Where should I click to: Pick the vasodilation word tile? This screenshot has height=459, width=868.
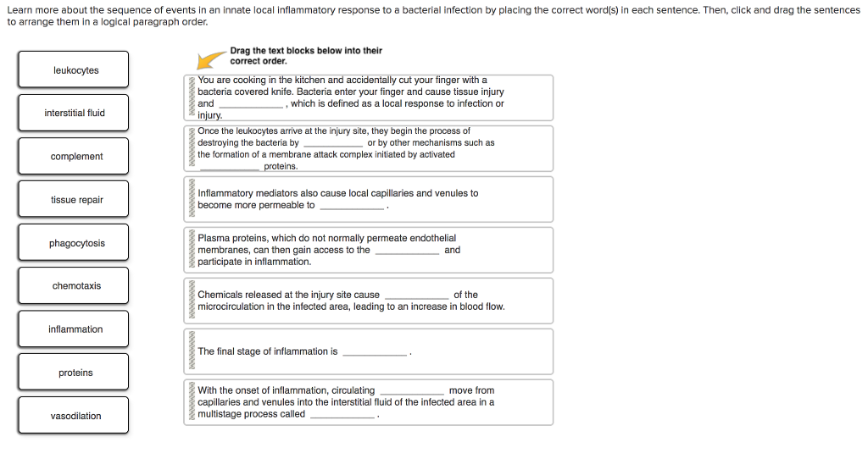pyautogui.click(x=75, y=416)
